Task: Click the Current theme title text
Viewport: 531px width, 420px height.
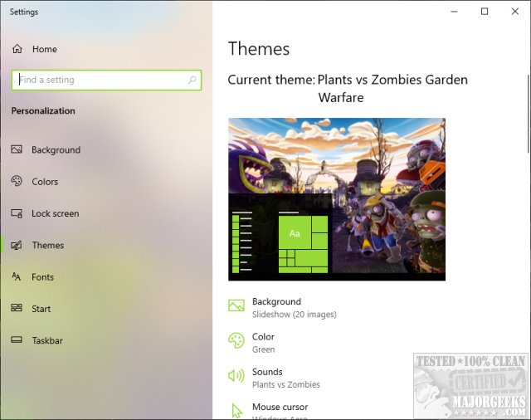Action: [x=348, y=89]
